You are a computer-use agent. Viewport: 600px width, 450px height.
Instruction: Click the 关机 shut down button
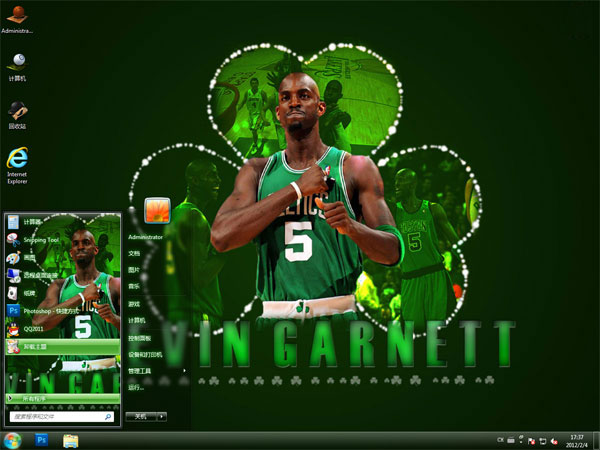tap(141, 417)
